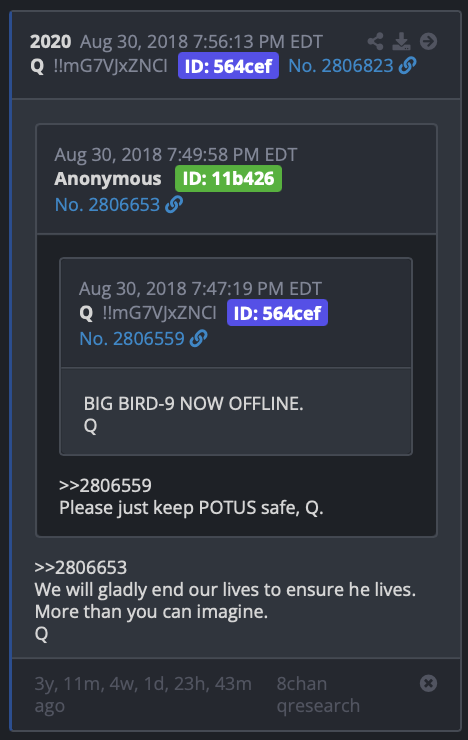Click the Q tripcode !!mG7VJxZNCI in header
Screen dimensions: 468x740
click(110, 66)
